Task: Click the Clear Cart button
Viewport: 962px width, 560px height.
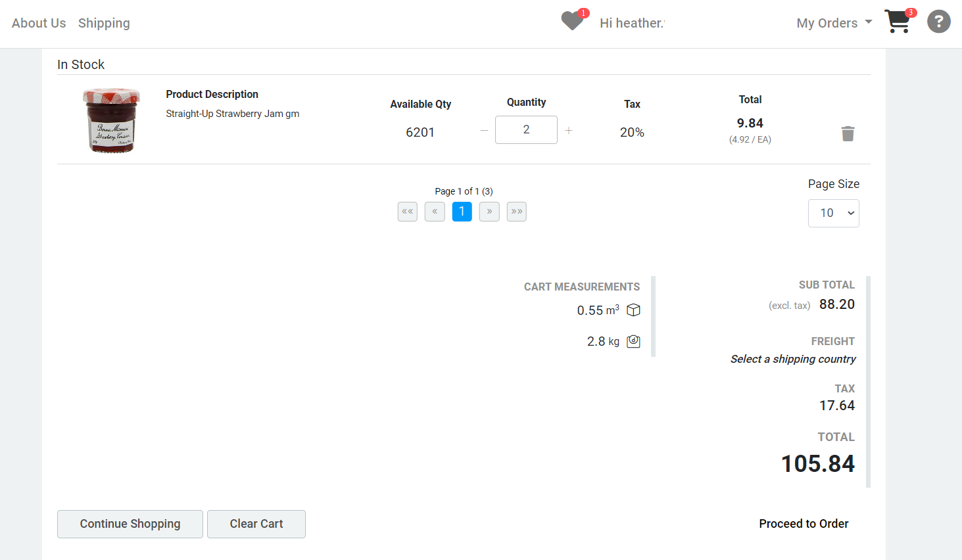Action: coord(256,524)
